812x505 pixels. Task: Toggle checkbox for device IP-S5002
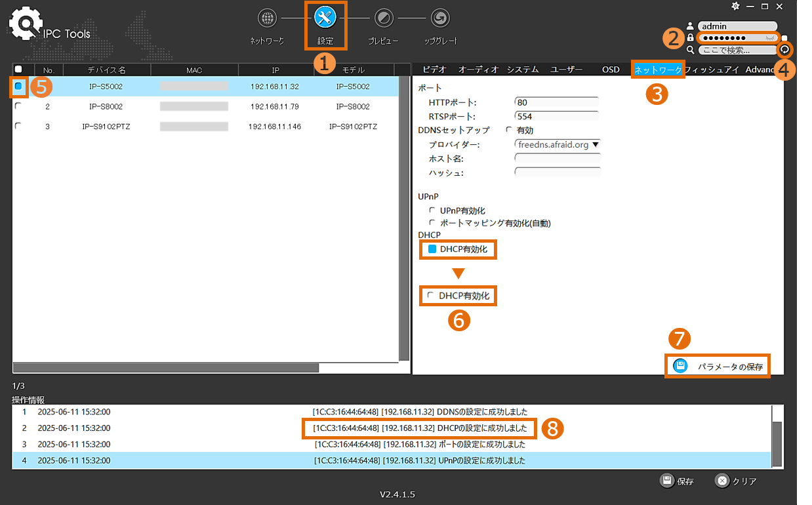pyautogui.click(x=18, y=86)
